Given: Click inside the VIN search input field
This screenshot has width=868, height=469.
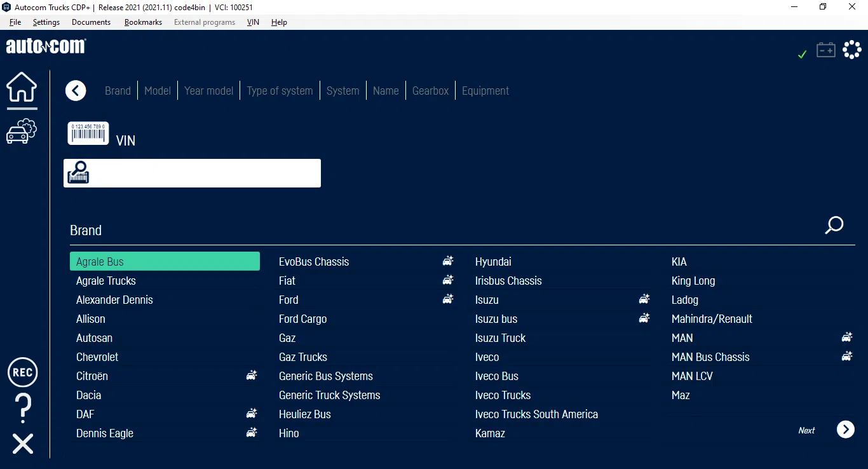Looking at the screenshot, I should [203, 173].
